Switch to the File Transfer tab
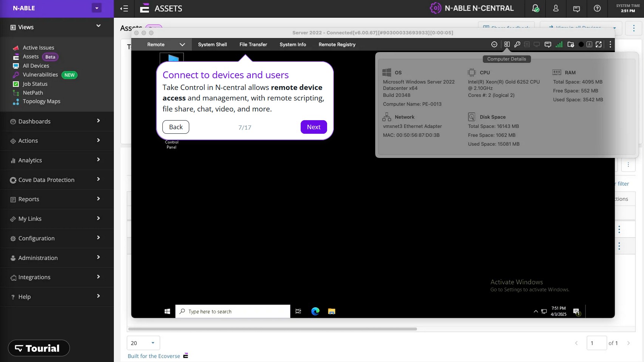Viewport: 644px width, 362px height. coord(253,45)
